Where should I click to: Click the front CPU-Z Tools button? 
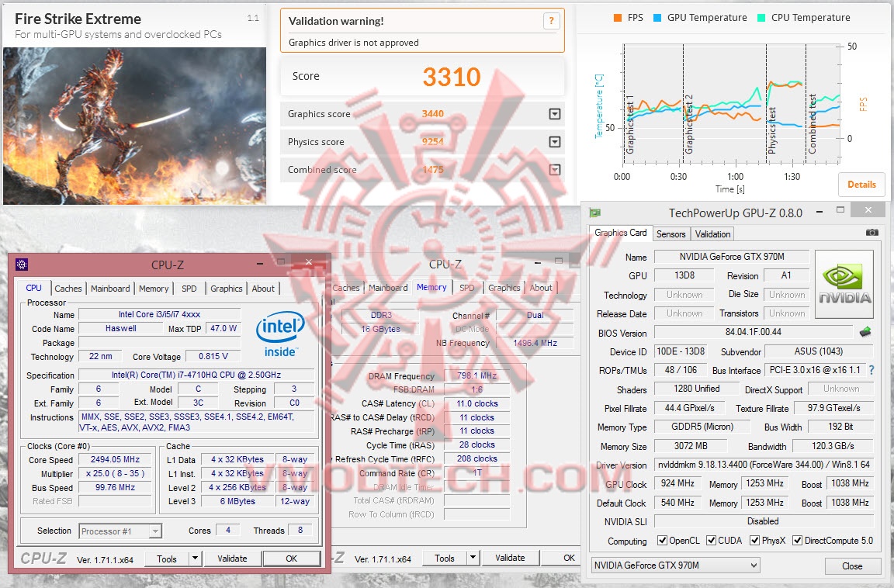(167, 559)
